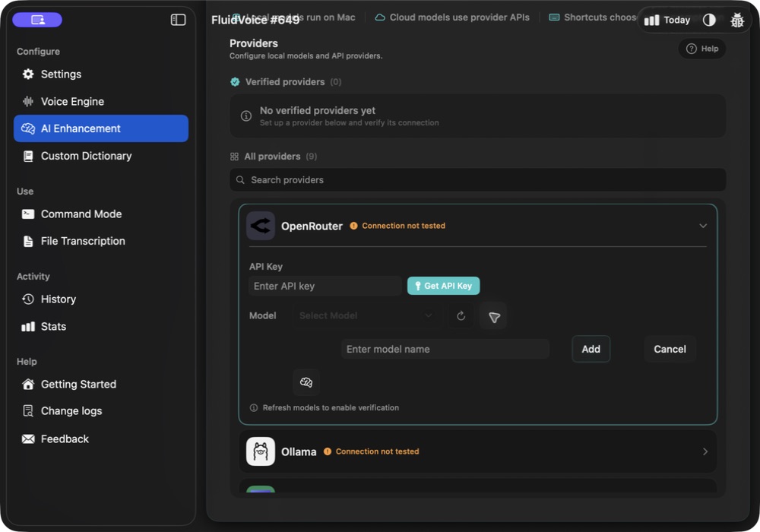Click 'Cloud models use provider APIs' text
The height and width of the screenshot is (532, 760).
[460, 17]
